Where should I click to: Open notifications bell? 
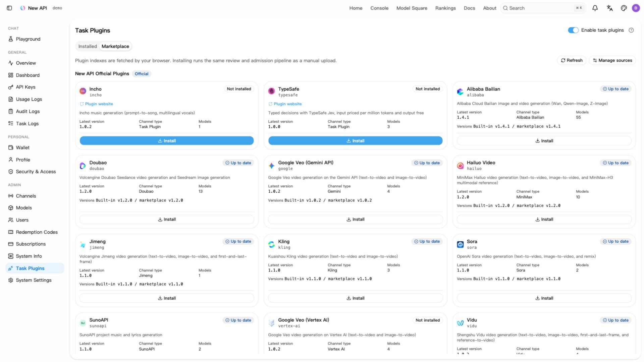[x=595, y=8]
